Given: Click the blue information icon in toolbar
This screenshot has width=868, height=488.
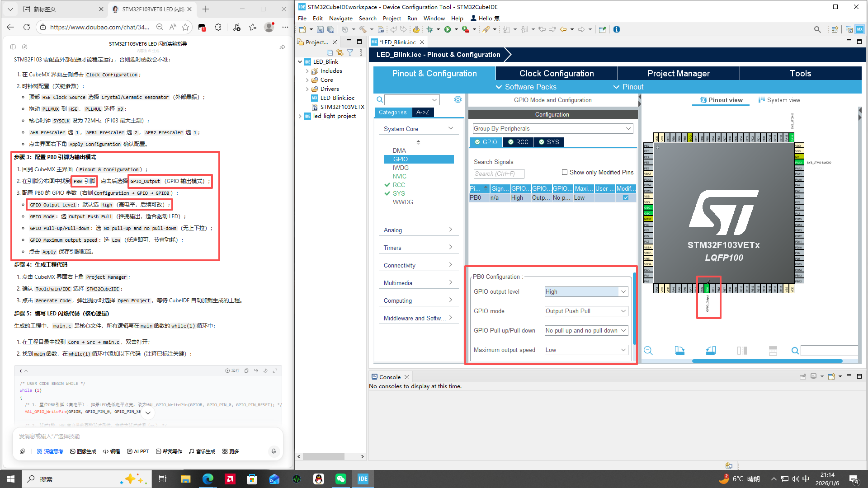Looking at the screenshot, I should tap(616, 30).
